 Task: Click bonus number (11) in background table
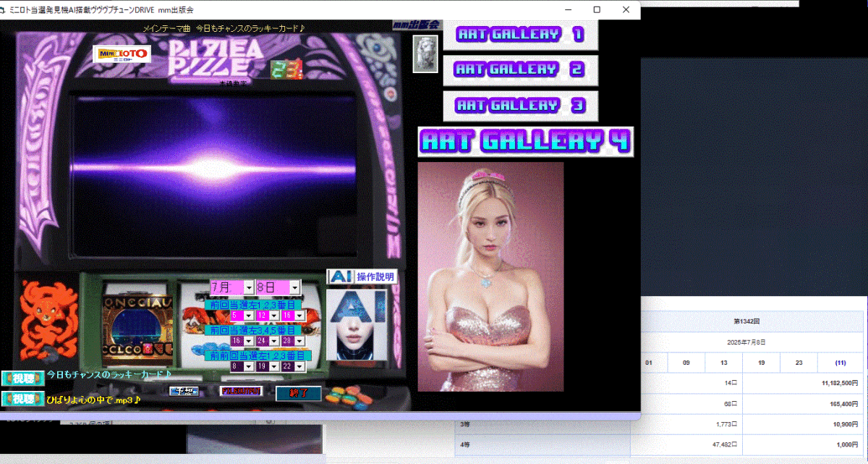coord(840,363)
